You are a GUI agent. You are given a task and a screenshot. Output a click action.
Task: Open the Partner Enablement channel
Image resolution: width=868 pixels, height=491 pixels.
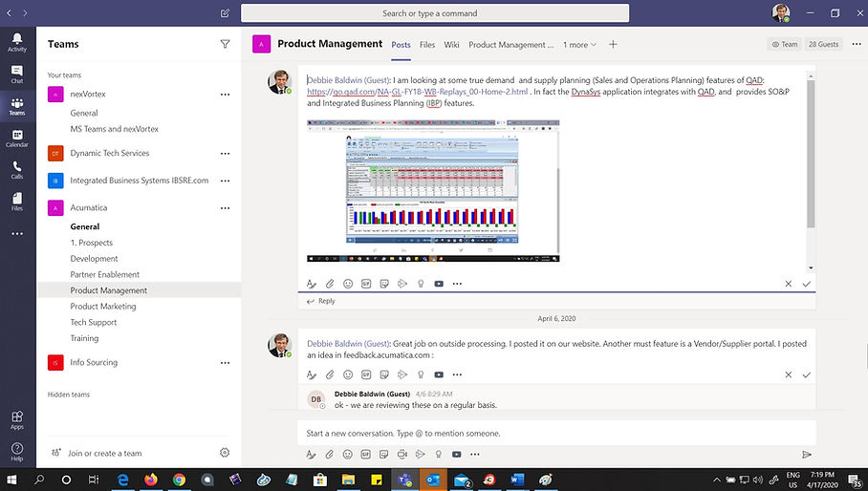pos(104,275)
